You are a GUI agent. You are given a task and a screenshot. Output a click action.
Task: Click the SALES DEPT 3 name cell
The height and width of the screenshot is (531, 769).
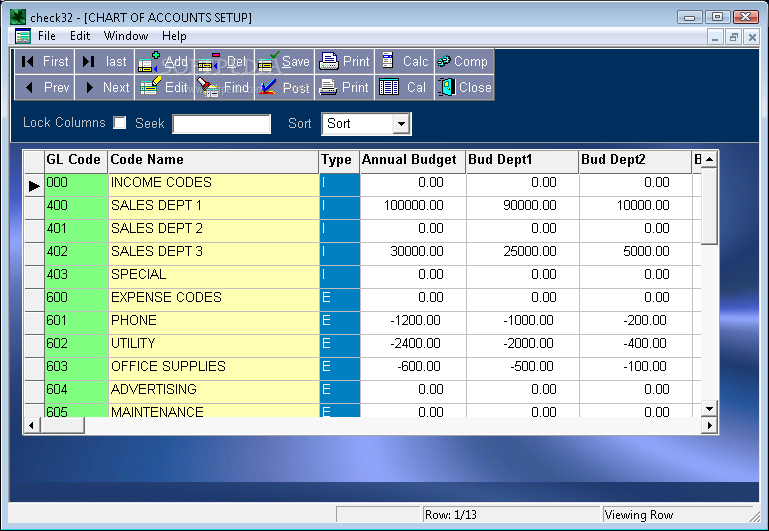[x=213, y=254]
